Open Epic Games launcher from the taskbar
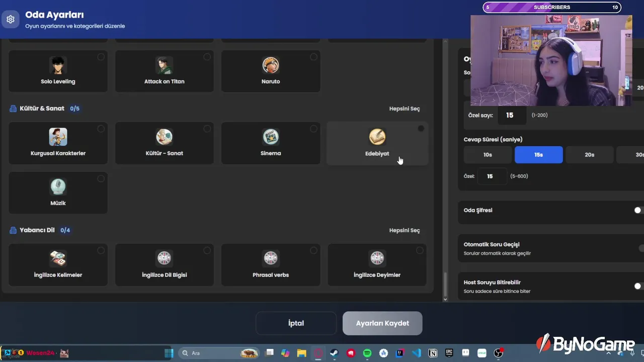 point(449,353)
